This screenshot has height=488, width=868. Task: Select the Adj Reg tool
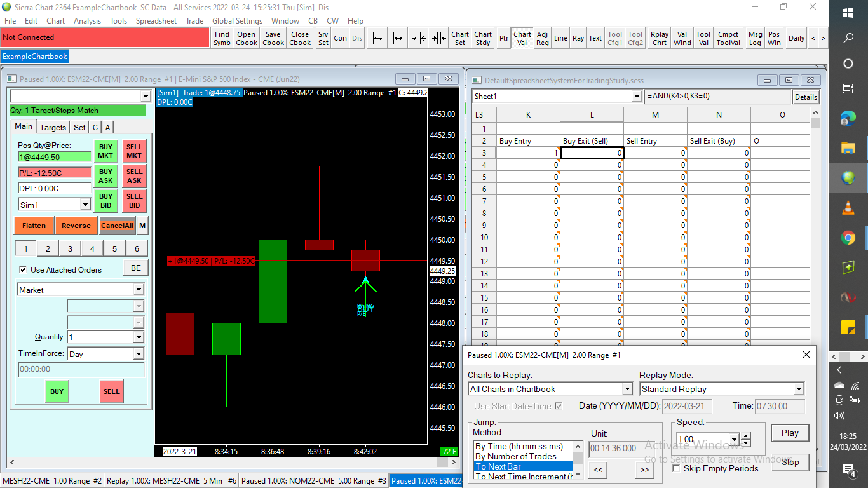coord(542,38)
